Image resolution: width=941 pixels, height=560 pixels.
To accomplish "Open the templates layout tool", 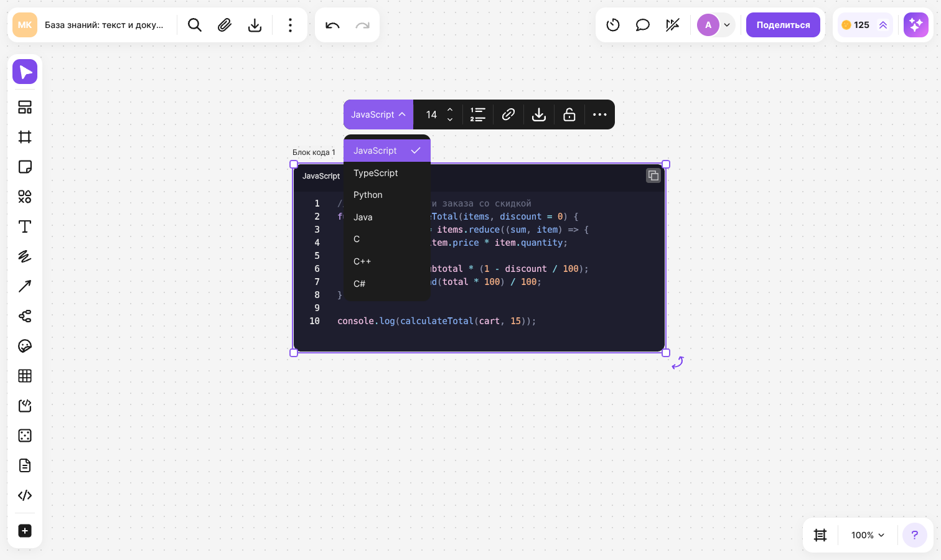I will (x=25, y=107).
